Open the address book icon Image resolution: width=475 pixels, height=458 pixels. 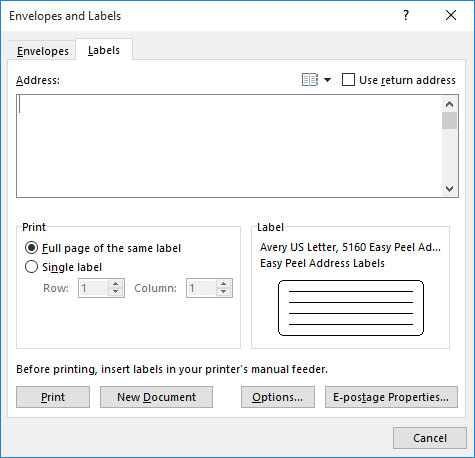(x=310, y=80)
